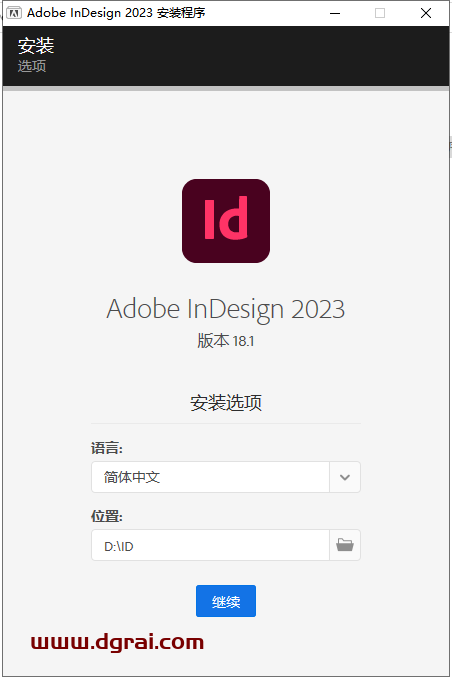This screenshot has width=452, height=679.
Task: Click the 语言: label
Action: tap(107, 448)
